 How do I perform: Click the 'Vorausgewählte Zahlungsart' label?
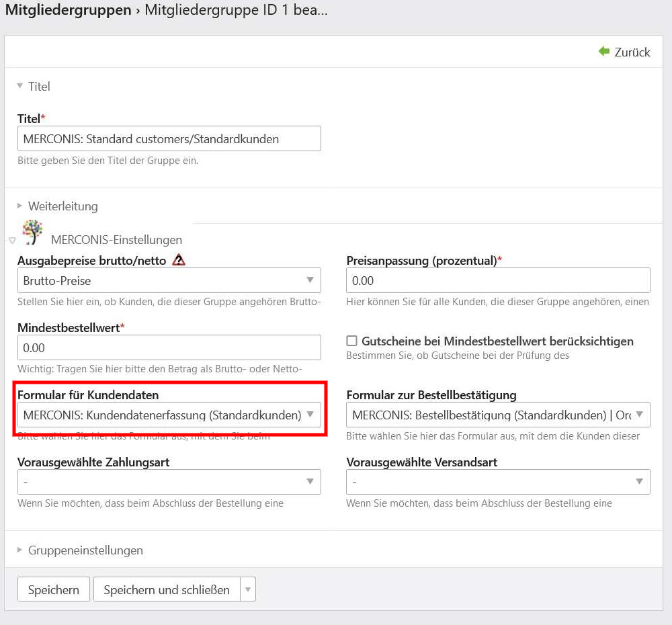93,462
